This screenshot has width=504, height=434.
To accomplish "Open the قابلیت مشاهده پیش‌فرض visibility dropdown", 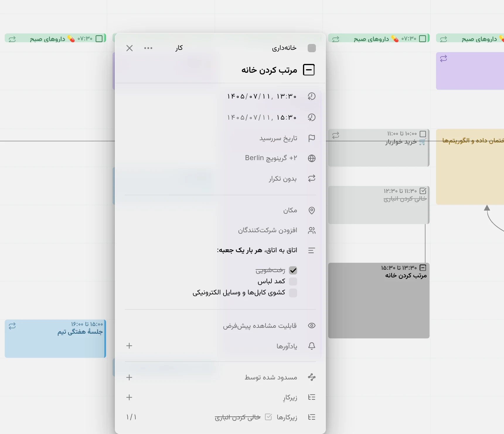I will point(260,326).
